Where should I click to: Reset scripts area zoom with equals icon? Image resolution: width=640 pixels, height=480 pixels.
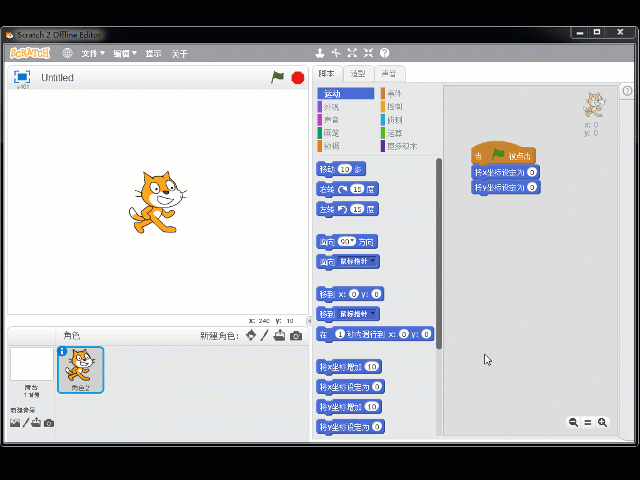(588, 423)
